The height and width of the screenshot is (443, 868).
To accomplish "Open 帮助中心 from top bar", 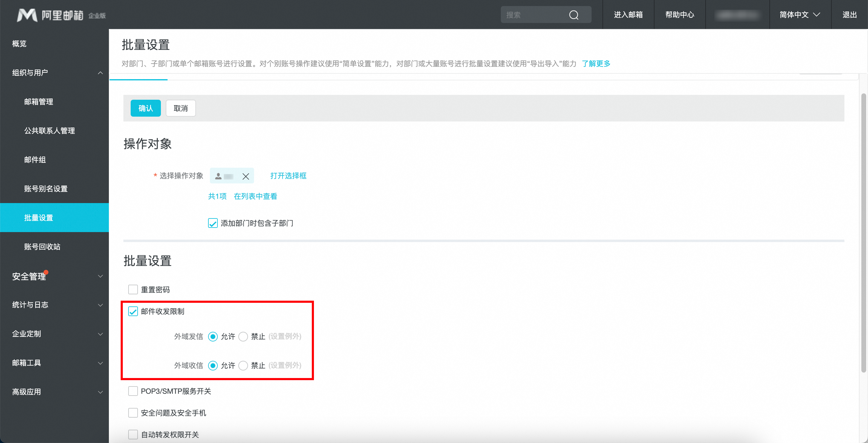I will pos(680,15).
